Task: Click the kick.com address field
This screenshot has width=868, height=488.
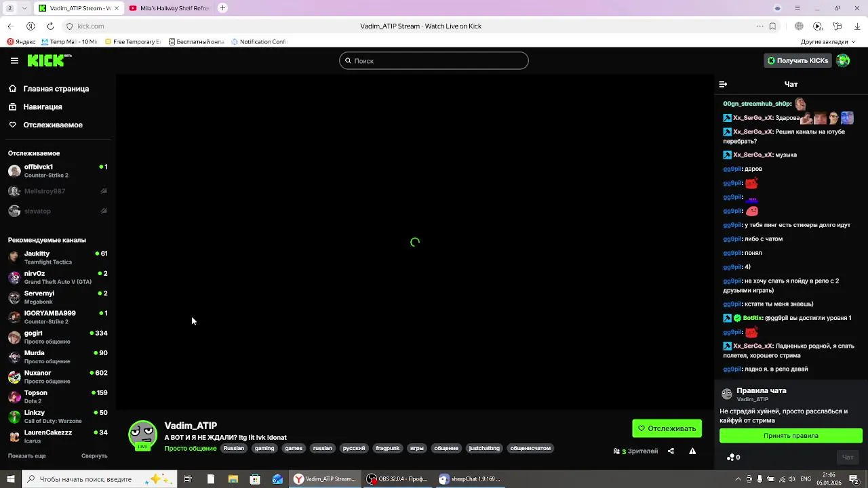Action: click(x=90, y=26)
